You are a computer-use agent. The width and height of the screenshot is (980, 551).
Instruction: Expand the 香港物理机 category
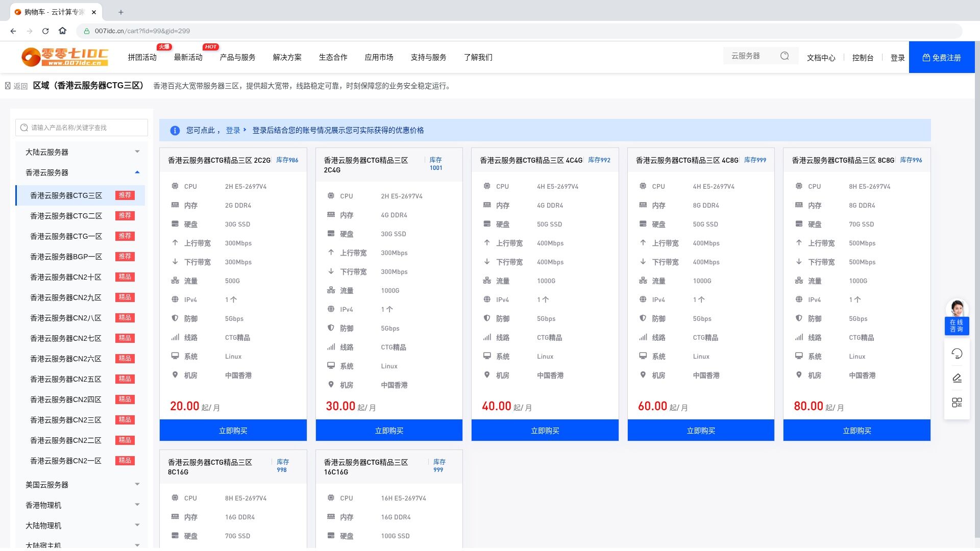(82, 505)
